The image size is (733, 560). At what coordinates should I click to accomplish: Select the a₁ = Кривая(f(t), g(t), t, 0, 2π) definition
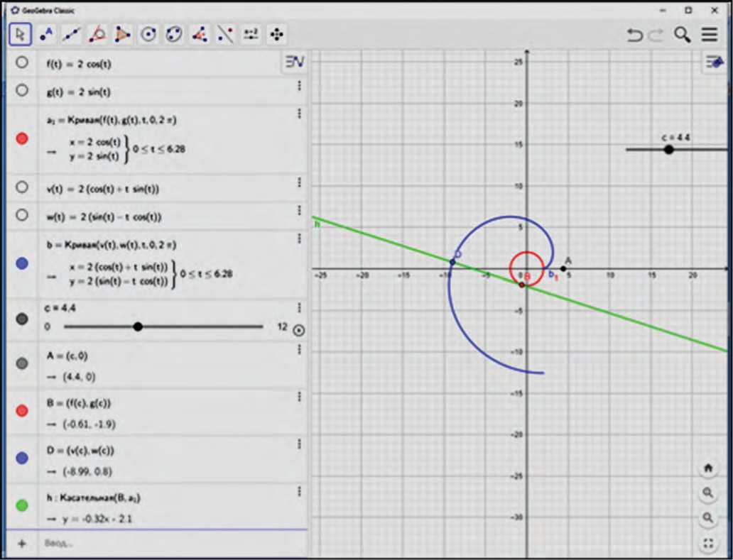pyautogui.click(x=112, y=121)
